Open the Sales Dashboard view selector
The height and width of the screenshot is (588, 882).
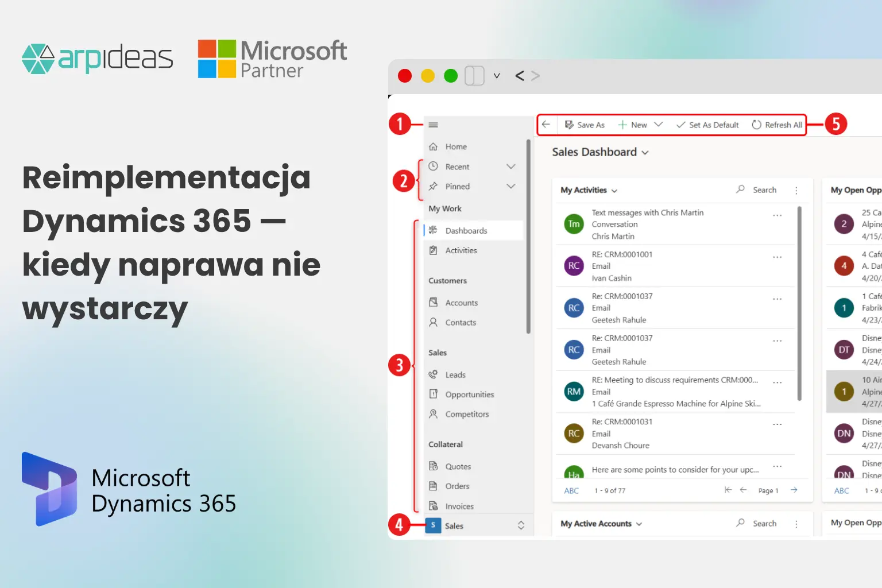645,152
